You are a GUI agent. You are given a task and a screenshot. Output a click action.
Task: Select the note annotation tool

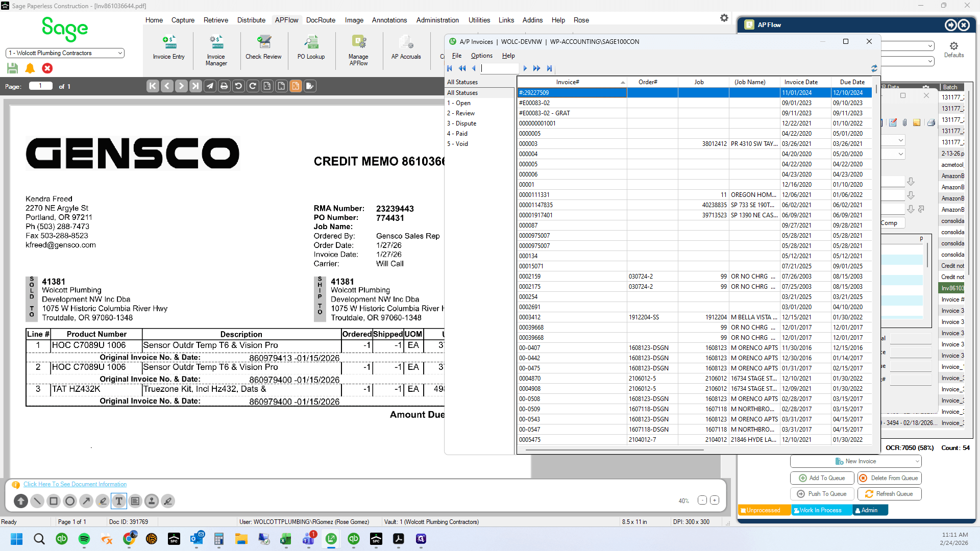[x=135, y=501]
